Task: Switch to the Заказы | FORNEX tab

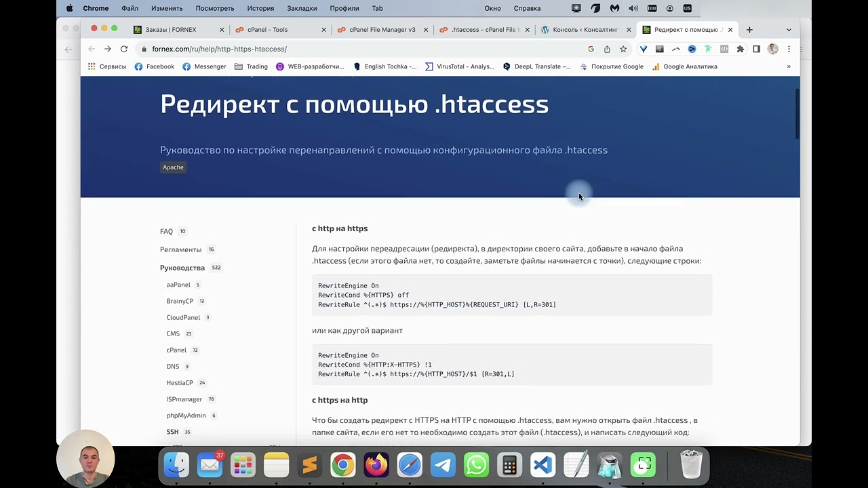Action: [179, 30]
